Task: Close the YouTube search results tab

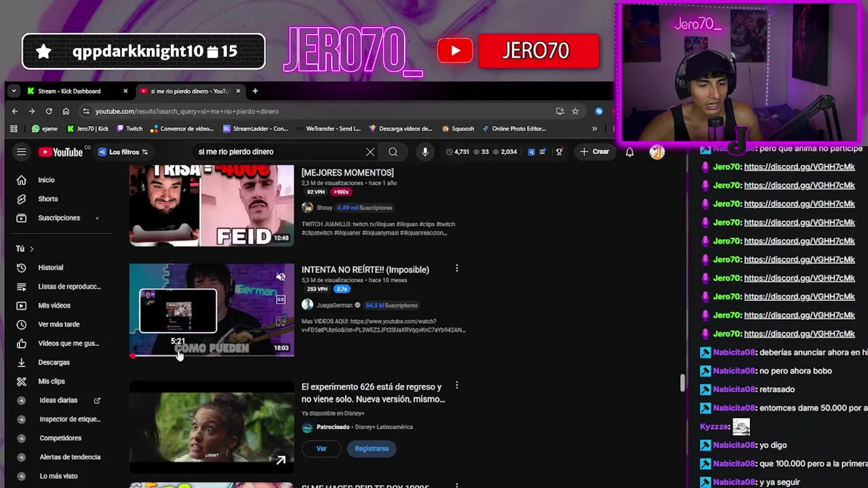Action: [238, 91]
